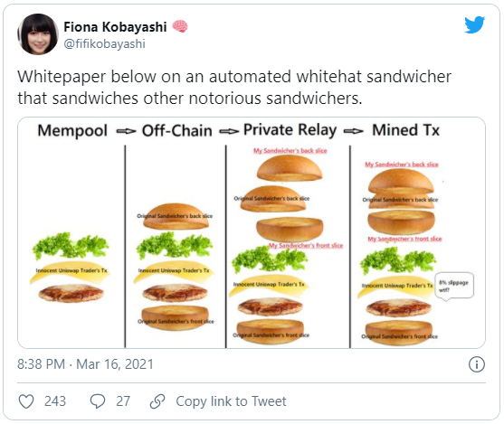Screen dimensions: 504x424
Task: Click the tweet text about whitehat sandwicher
Action: tap(234, 88)
